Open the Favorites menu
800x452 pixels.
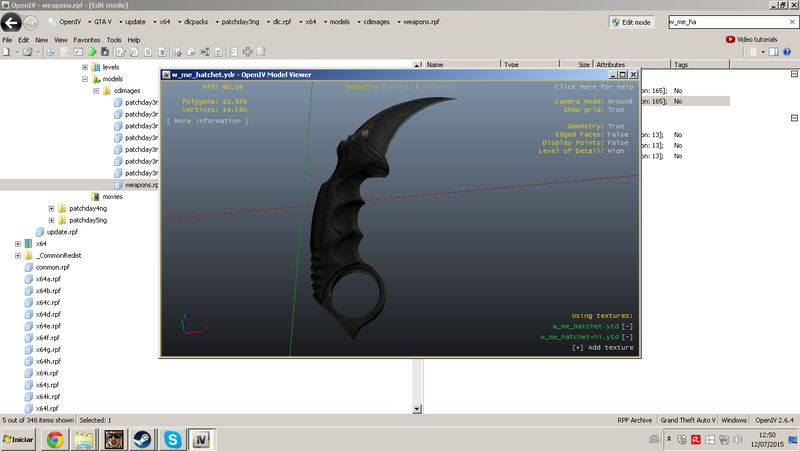point(87,40)
